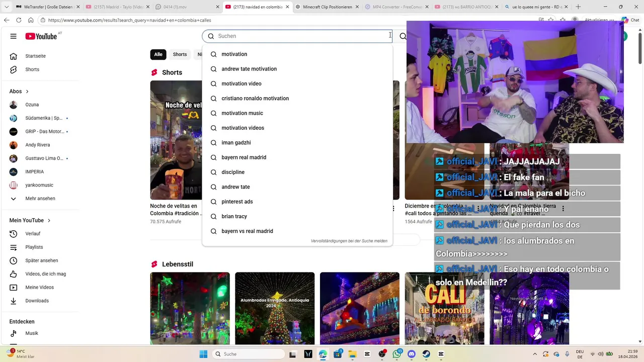The image size is (644, 362).
Task: Expand the Mein YouTube section heading
Action: tap(30, 220)
